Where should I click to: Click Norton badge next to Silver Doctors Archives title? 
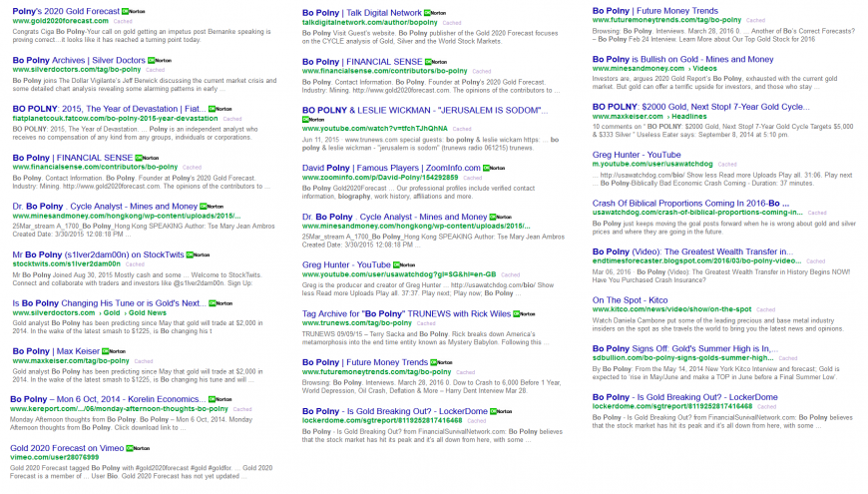[160, 60]
